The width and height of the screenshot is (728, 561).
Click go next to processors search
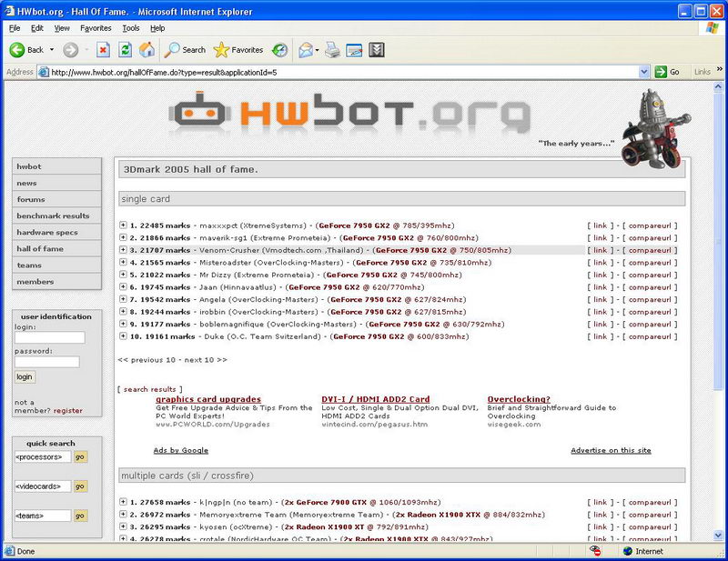[80, 457]
